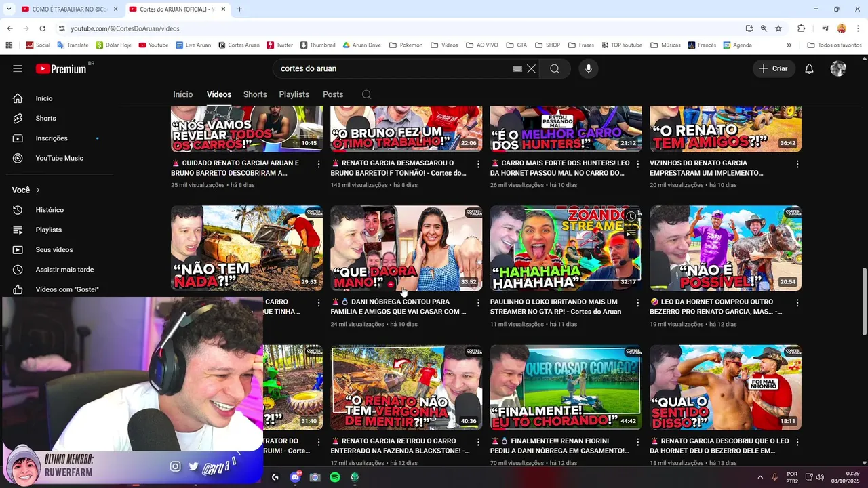Open Chrome tab search chevron

pos(9,9)
